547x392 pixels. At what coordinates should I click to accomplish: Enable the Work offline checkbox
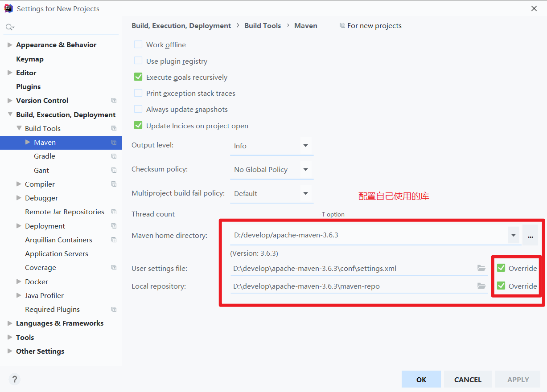point(138,45)
